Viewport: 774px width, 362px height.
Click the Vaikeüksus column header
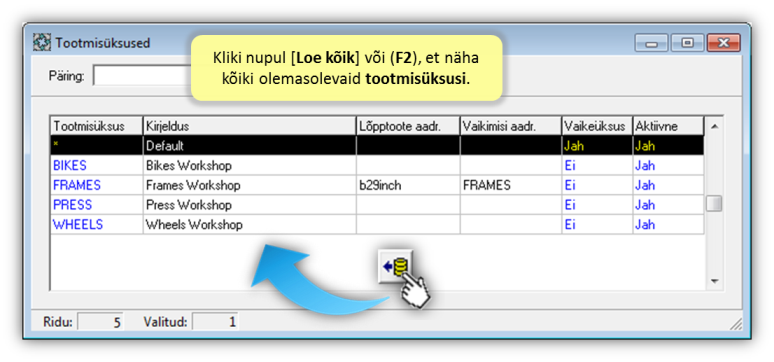(597, 126)
